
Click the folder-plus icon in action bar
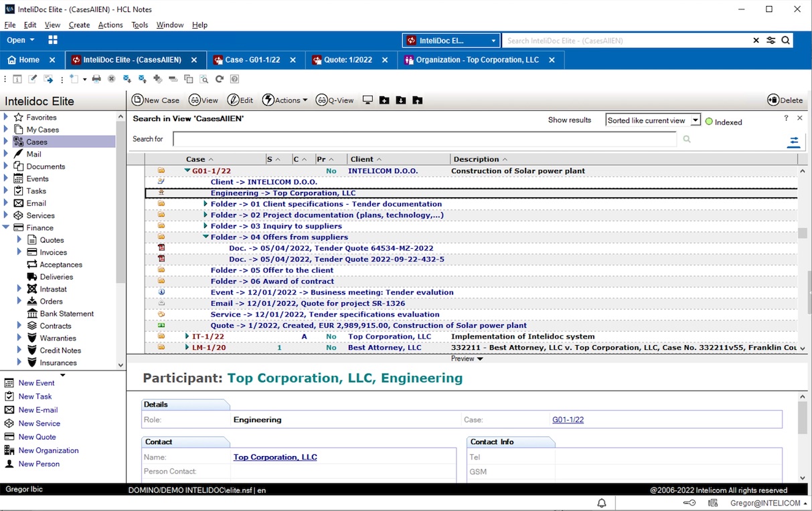coord(384,100)
